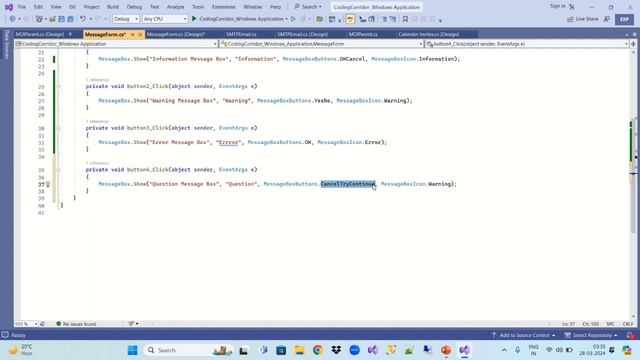Image resolution: width=640 pixels, height=360 pixels.
Task: Collapse the button2_Click method outline
Action: (x=58, y=87)
